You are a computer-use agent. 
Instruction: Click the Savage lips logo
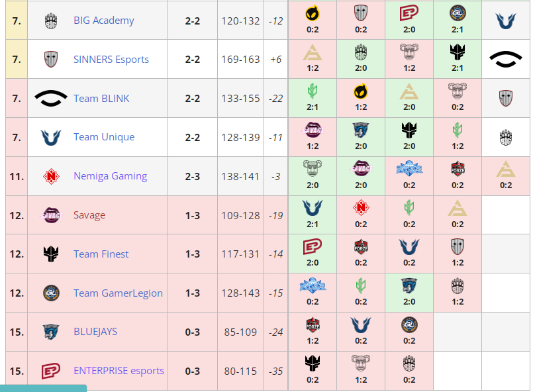(x=51, y=215)
